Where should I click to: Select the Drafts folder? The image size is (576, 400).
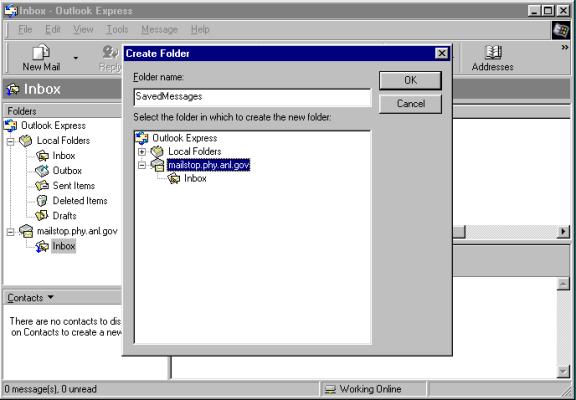65,216
